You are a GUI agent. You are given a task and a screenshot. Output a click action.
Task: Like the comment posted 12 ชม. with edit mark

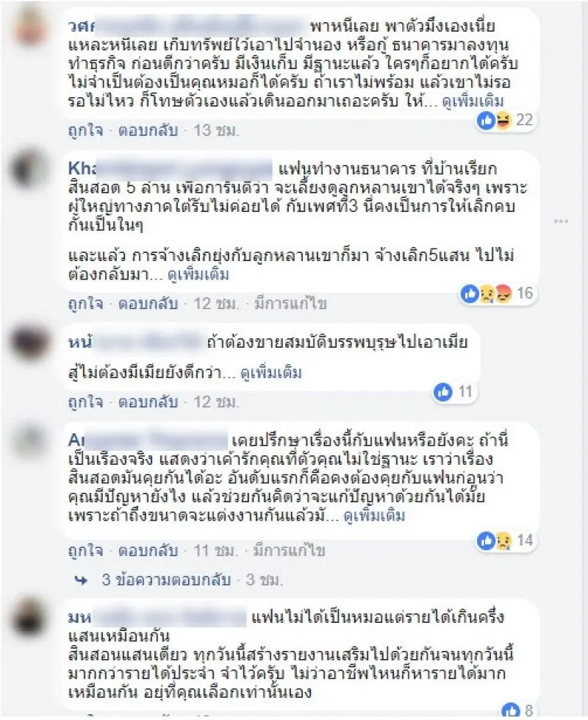pyautogui.click(x=85, y=304)
